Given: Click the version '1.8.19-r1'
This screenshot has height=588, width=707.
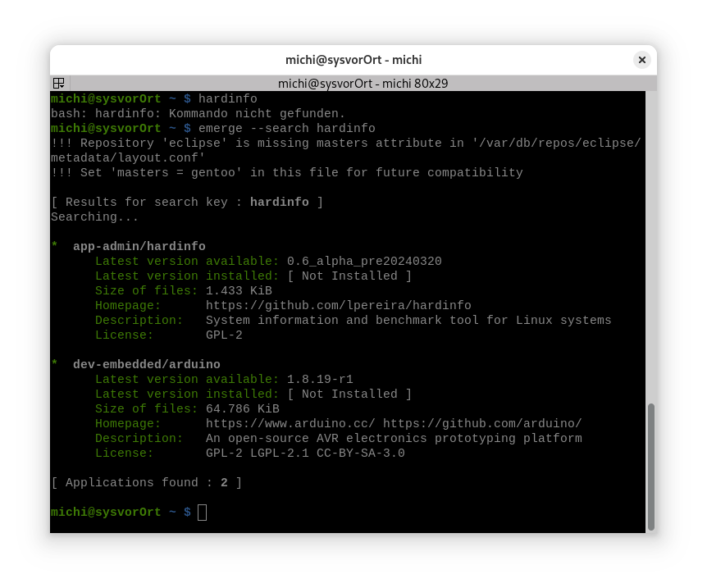Looking at the screenshot, I should (320, 379).
